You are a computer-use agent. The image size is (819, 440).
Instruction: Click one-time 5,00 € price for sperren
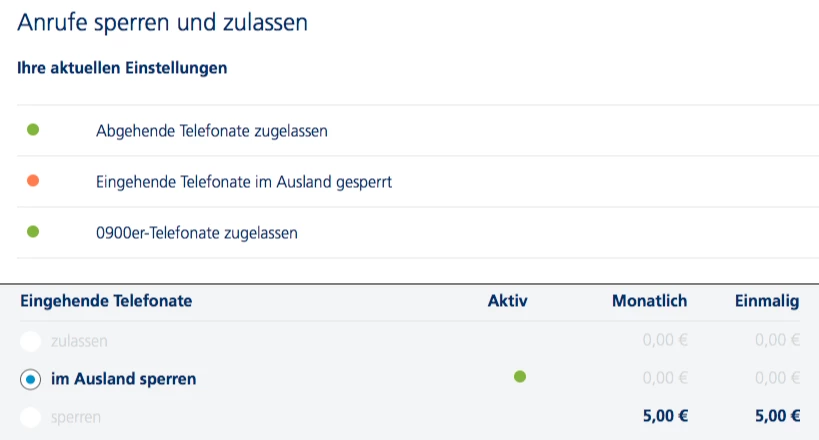point(778,416)
